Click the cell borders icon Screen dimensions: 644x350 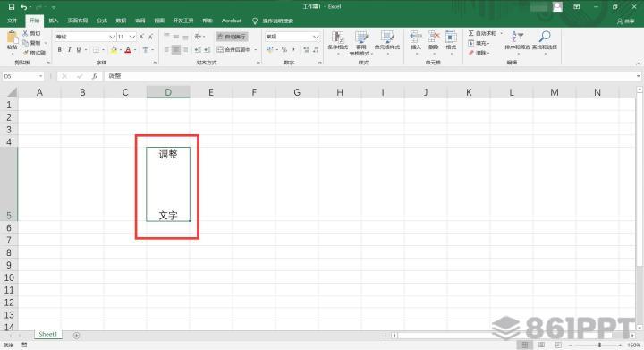[x=96, y=50]
